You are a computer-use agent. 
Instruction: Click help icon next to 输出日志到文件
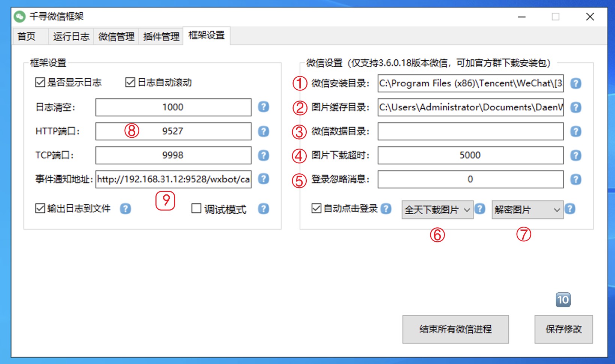pyautogui.click(x=125, y=209)
